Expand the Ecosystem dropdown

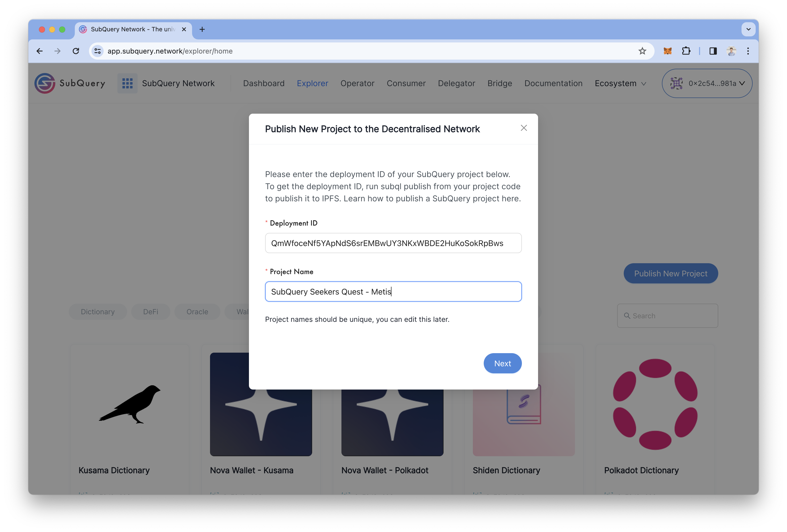[x=620, y=83]
